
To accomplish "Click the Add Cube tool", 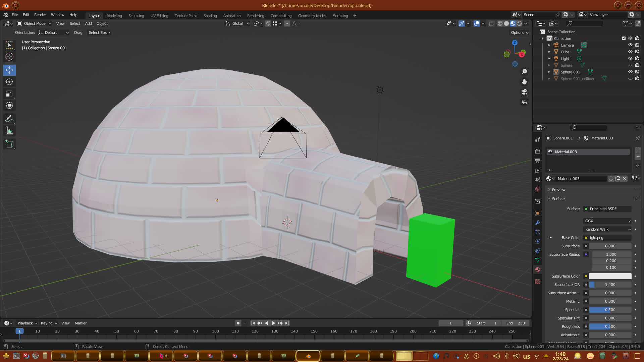I will [9, 144].
